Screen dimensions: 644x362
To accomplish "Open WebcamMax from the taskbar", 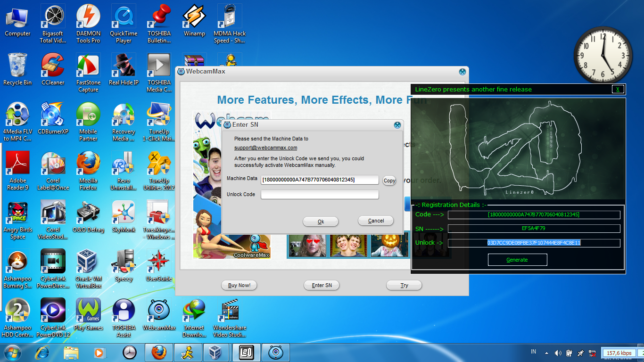I will pyautogui.click(x=275, y=352).
